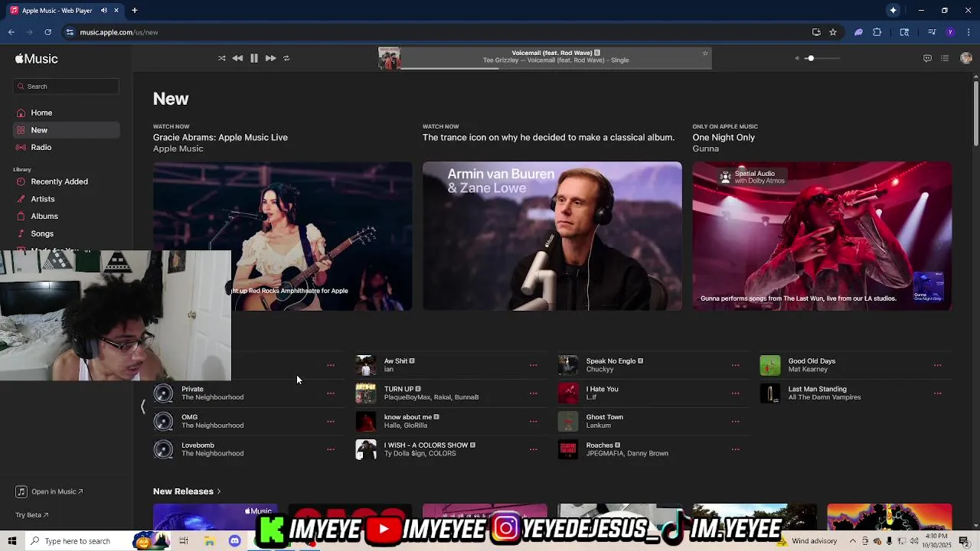Open the lyrics panel icon

[x=927, y=58]
